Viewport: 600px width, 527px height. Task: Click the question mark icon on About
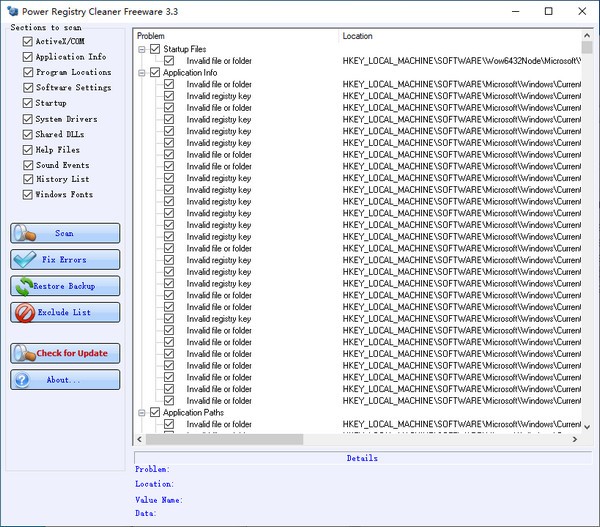(22, 380)
